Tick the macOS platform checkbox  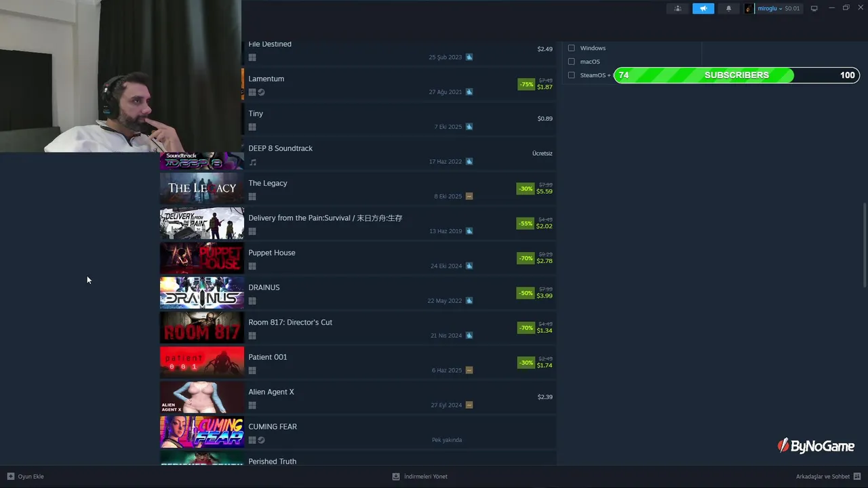571,62
